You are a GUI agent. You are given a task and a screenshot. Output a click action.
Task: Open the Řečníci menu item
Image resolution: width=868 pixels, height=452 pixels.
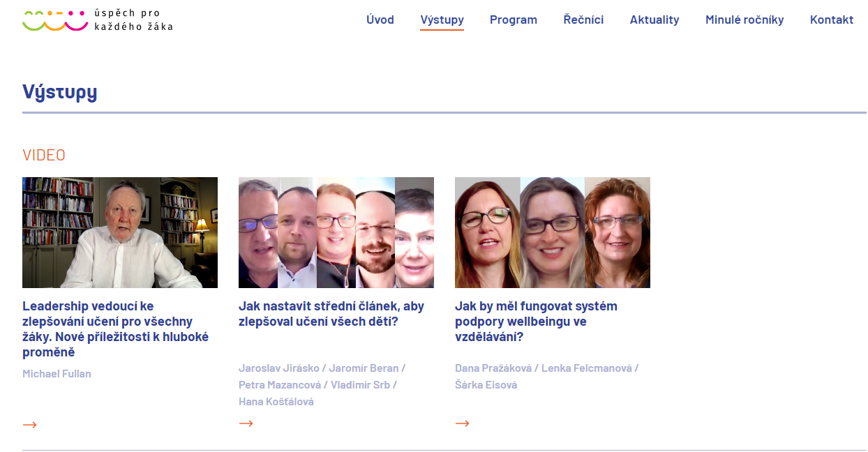583,20
